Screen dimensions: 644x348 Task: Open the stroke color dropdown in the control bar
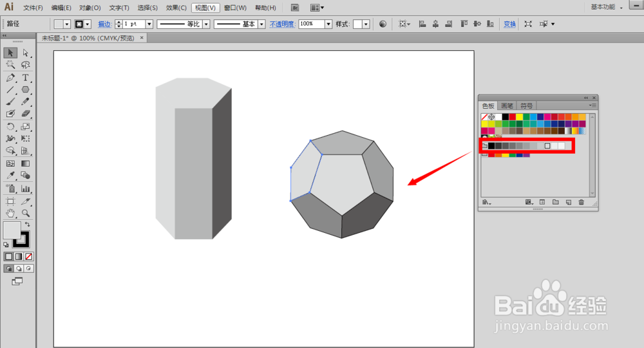88,24
